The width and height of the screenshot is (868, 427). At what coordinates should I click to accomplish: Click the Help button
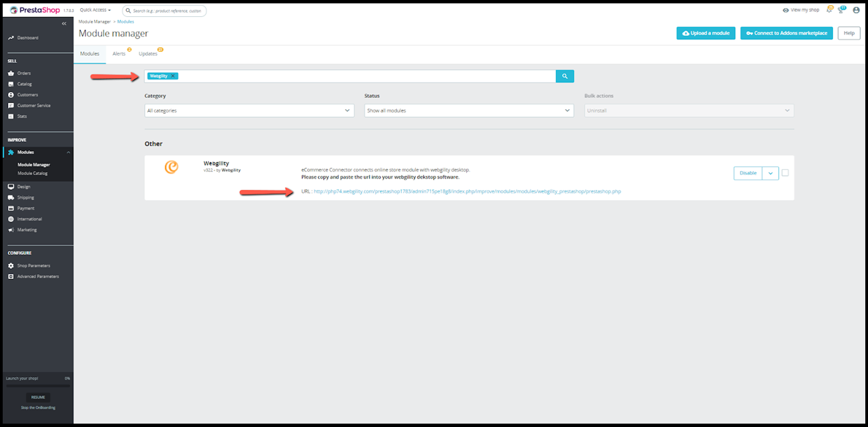point(849,33)
